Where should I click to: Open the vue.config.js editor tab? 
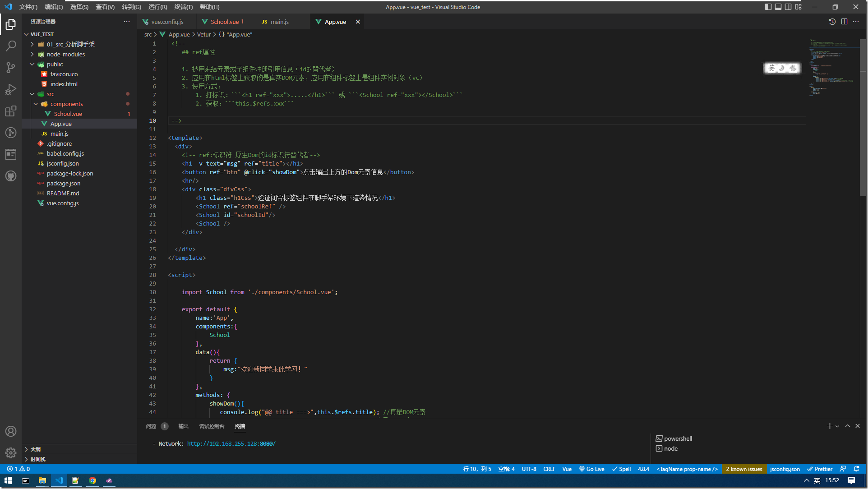click(167, 22)
